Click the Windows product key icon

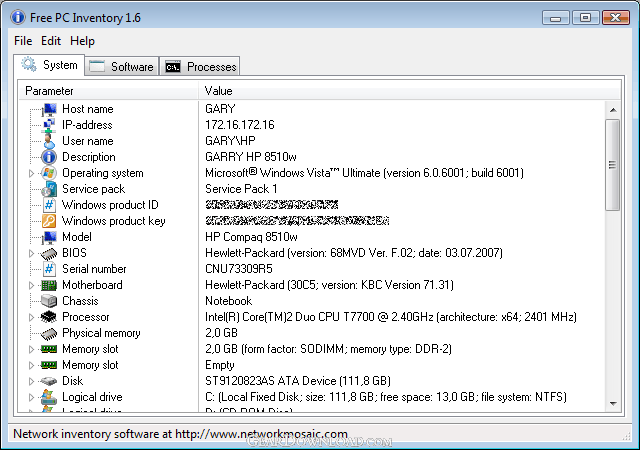pyautogui.click(x=49, y=221)
